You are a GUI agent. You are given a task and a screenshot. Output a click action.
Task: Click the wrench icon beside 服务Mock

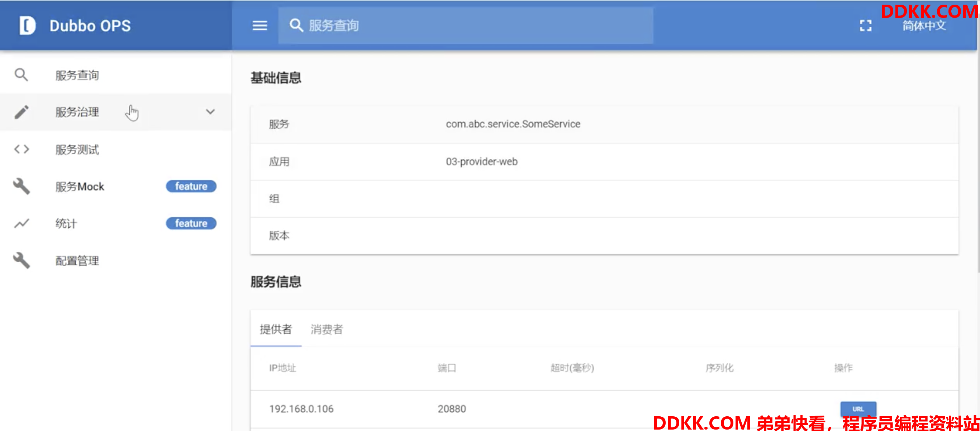point(21,186)
